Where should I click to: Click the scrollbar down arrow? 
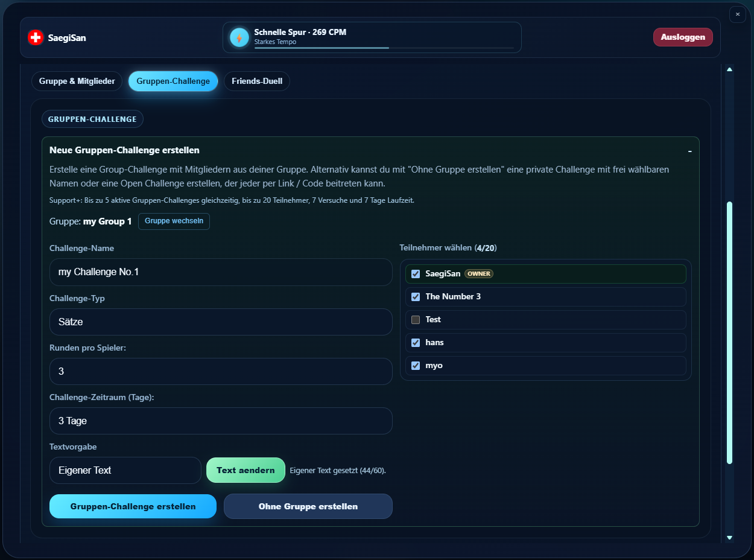[x=729, y=537]
